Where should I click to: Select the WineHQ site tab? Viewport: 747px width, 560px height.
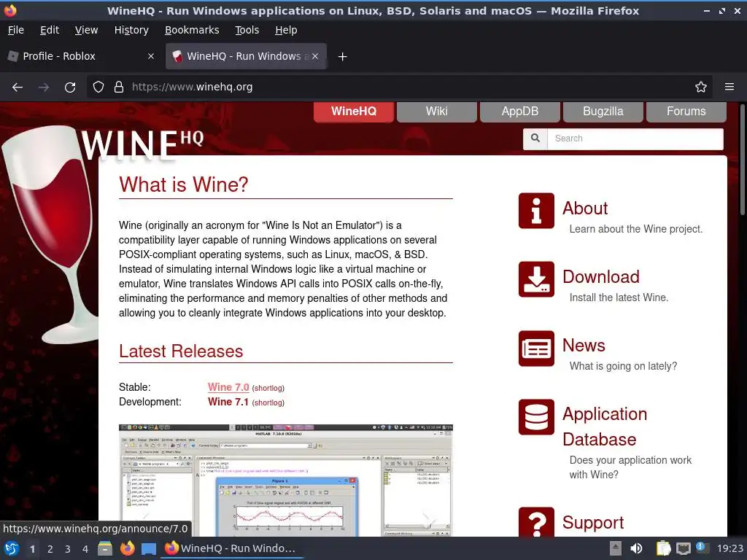[x=354, y=112]
